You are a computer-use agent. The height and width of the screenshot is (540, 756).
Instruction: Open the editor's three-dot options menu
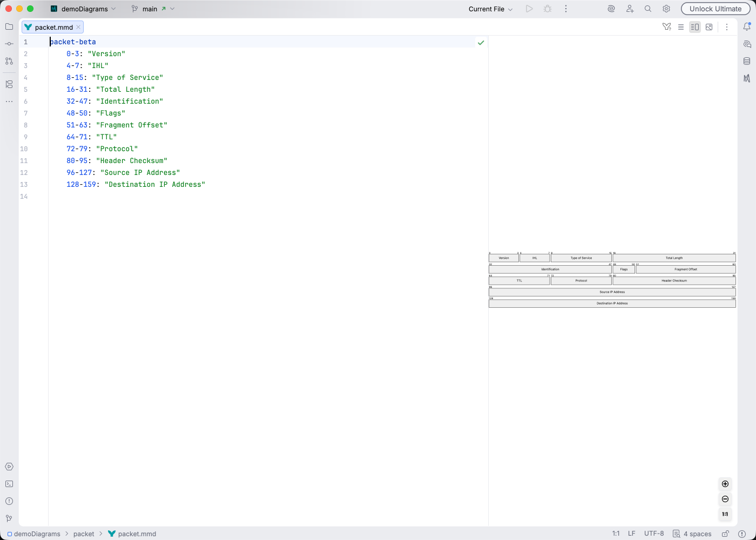(x=727, y=26)
